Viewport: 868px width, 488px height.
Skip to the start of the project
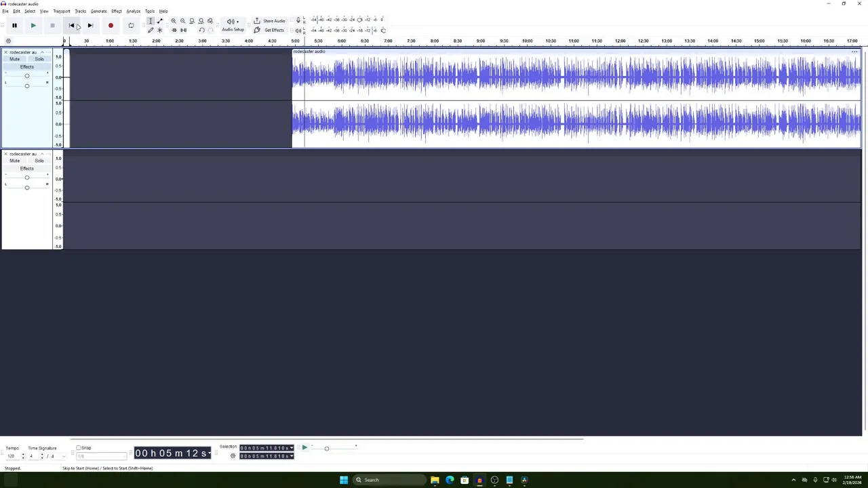coord(71,26)
